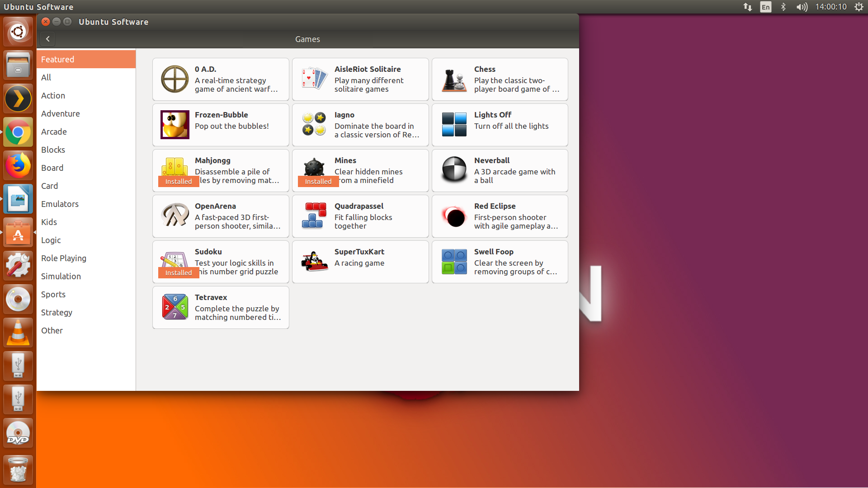Show the Sports category
Screen dimensions: 868x488
(86, 294)
